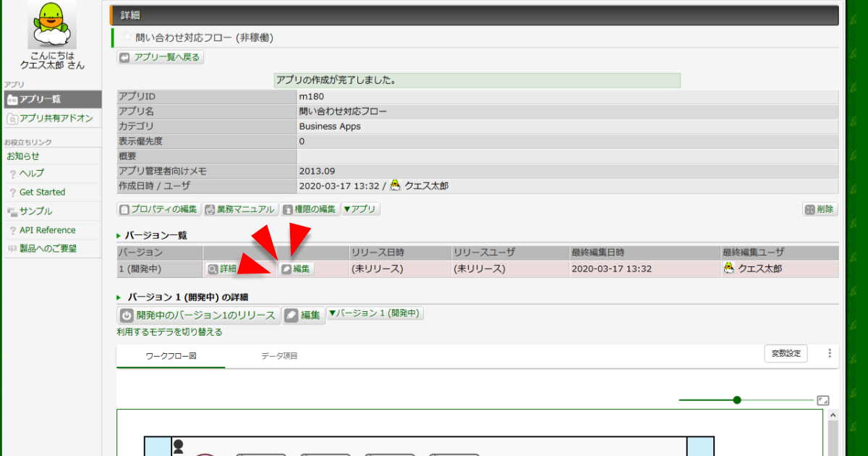Click 2020-03-17 13:32 in 最終編集日時 column
Image resolution: width=868 pixels, height=456 pixels.
coord(612,269)
